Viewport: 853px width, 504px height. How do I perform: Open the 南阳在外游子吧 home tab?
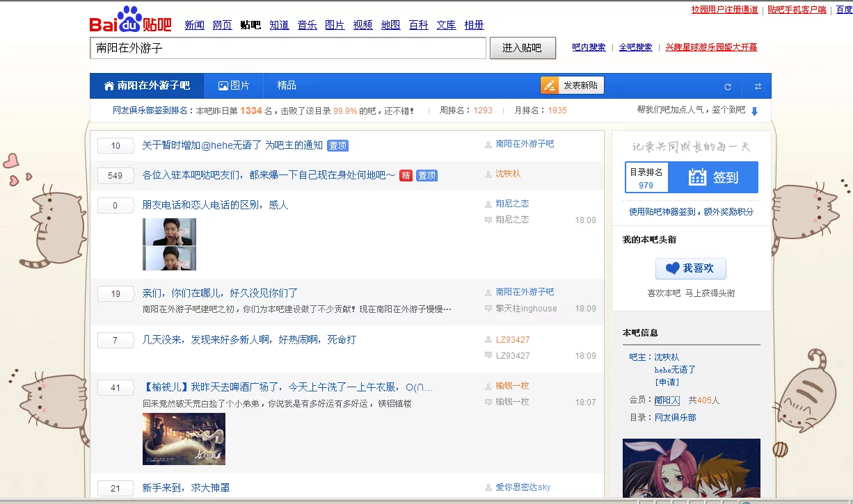(x=147, y=86)
